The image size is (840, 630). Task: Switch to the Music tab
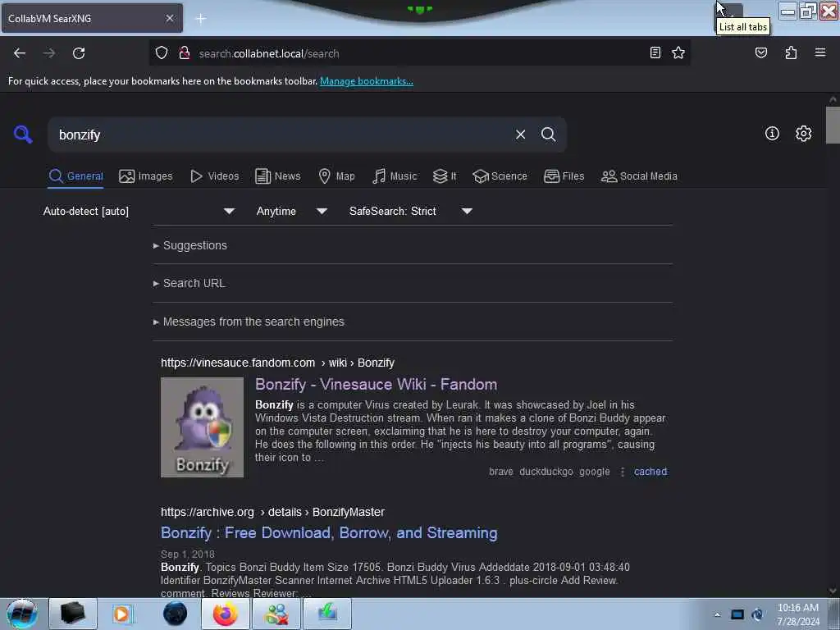(x=395, y=176)
